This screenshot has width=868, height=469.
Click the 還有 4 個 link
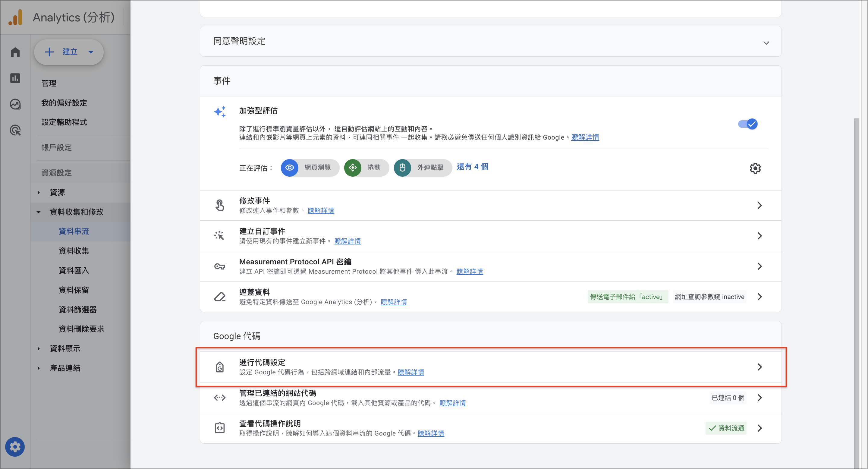coord(472,166)
